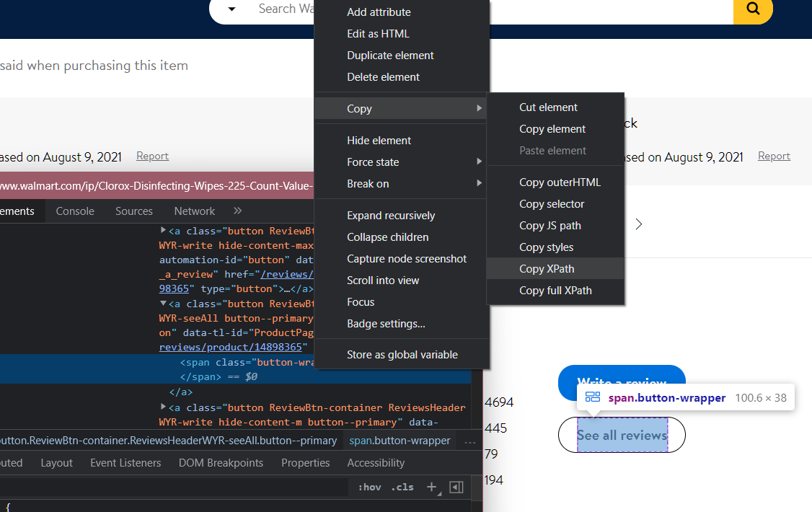The width and height of the screenshot is (812, 512).
Task: Choose Store as global variable
Action: tap(402, 355)
